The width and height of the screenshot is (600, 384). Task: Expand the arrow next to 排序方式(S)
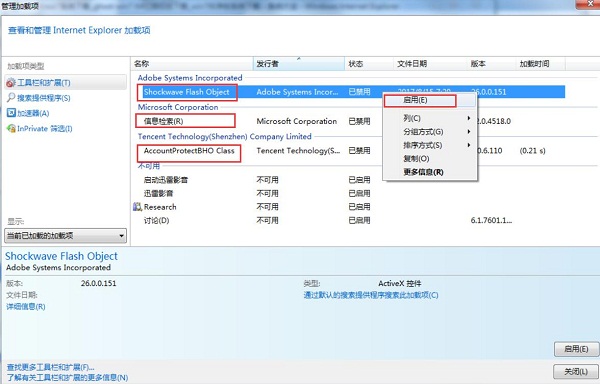469,145
